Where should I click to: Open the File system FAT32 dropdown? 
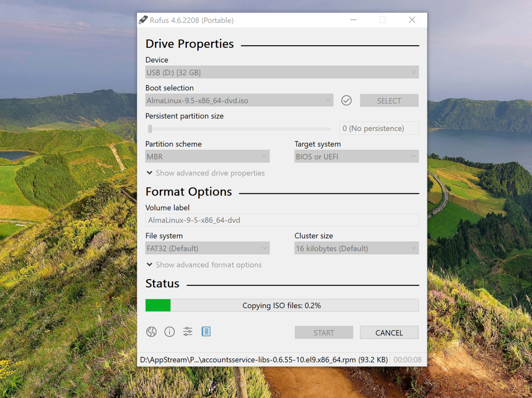click(x=207, y=248)
